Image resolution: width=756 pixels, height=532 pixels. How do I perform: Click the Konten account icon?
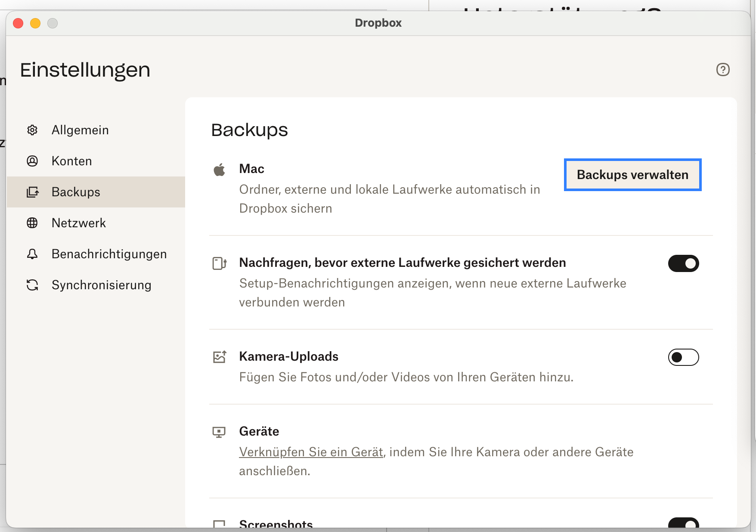point(32,161)
